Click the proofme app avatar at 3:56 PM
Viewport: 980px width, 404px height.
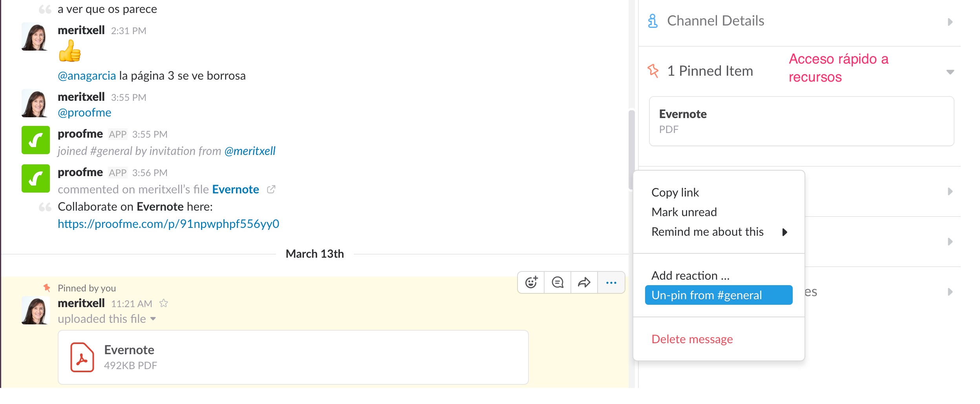coord(36,178)
